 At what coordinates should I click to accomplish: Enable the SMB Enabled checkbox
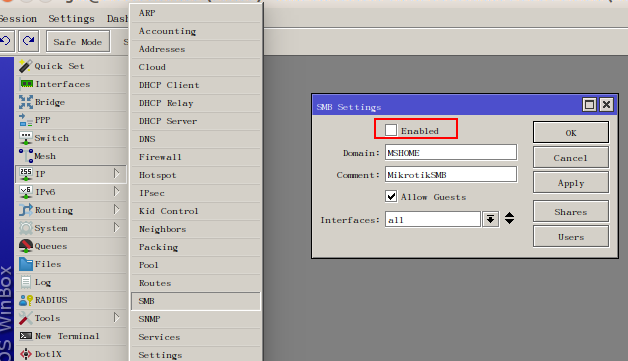pyautogui.click(x=391, y=130)
